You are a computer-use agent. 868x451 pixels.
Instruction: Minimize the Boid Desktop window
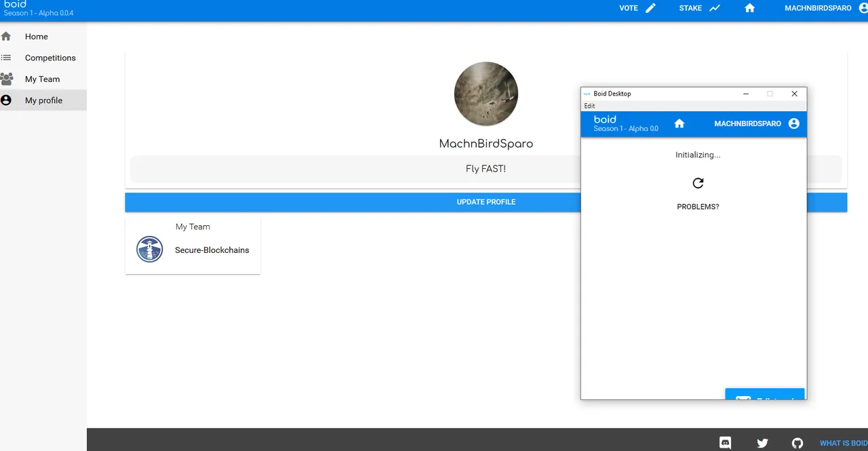tap(746, 94)
